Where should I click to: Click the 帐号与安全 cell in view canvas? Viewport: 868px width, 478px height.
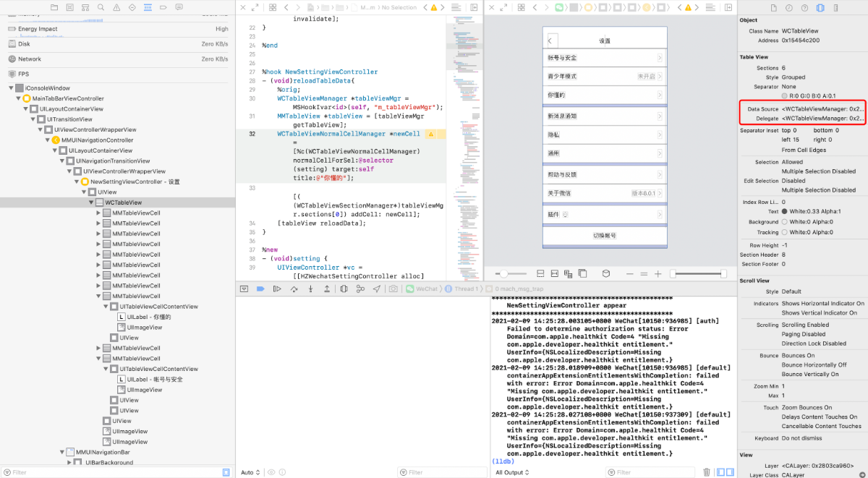605,57
